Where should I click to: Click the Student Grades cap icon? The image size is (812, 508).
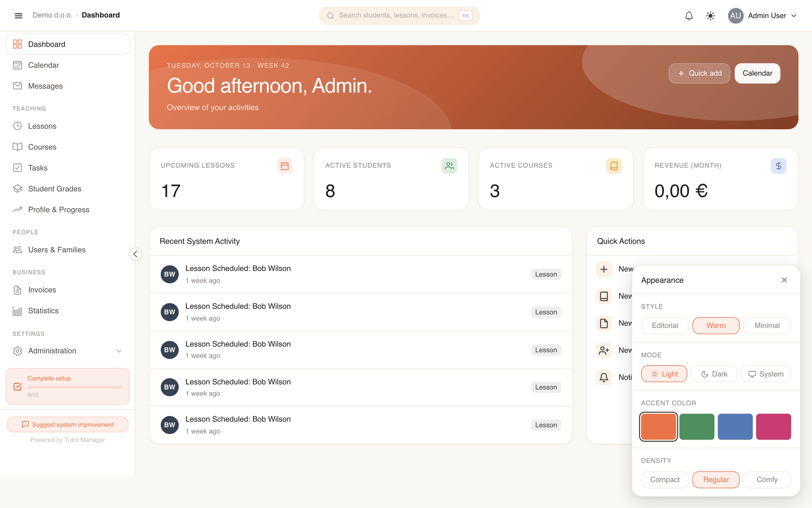tap(17, 189)
